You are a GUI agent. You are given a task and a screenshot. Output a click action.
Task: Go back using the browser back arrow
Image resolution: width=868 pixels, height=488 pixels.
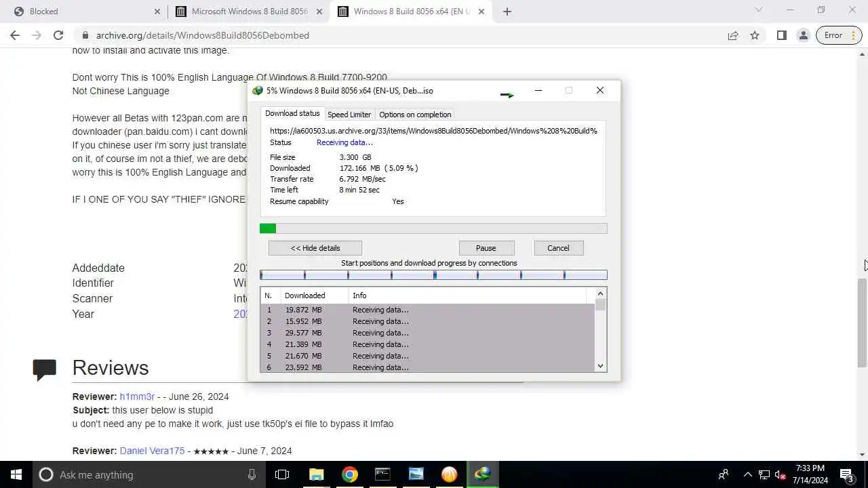pyautogui.click(x=15, y=35)
